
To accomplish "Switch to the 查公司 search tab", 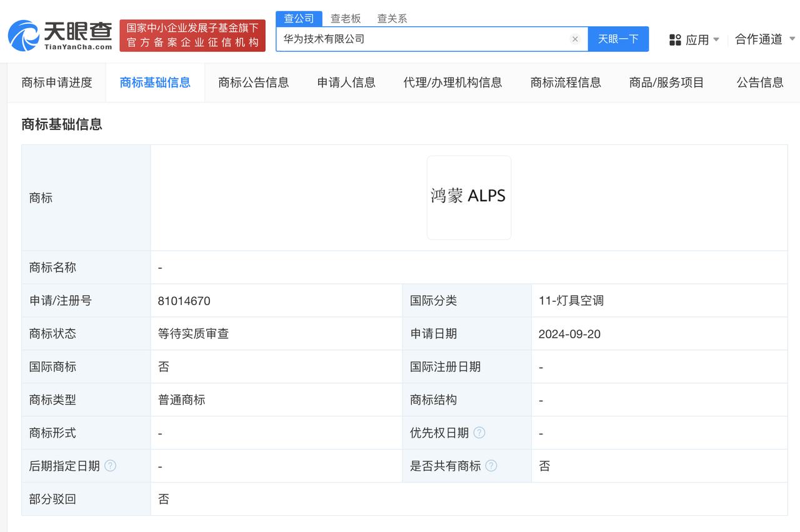I will pyautogui.click(x=299, y=19).
